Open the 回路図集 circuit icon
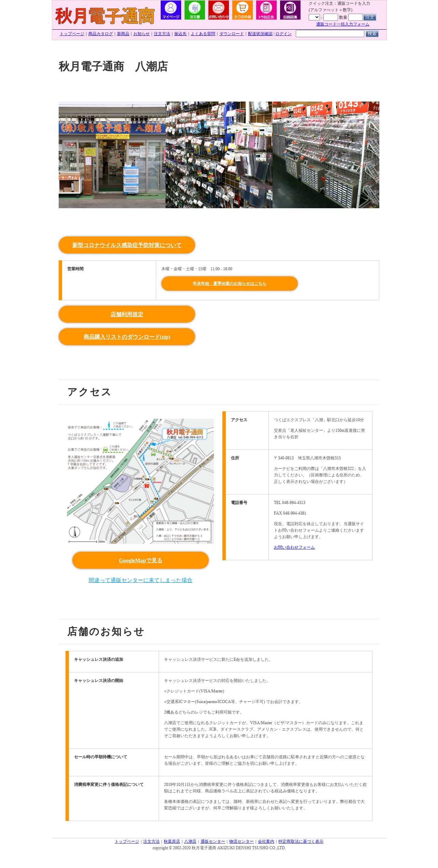Image resolution: width=438 pixels, height=868 pixels. (x=290, y=10)
